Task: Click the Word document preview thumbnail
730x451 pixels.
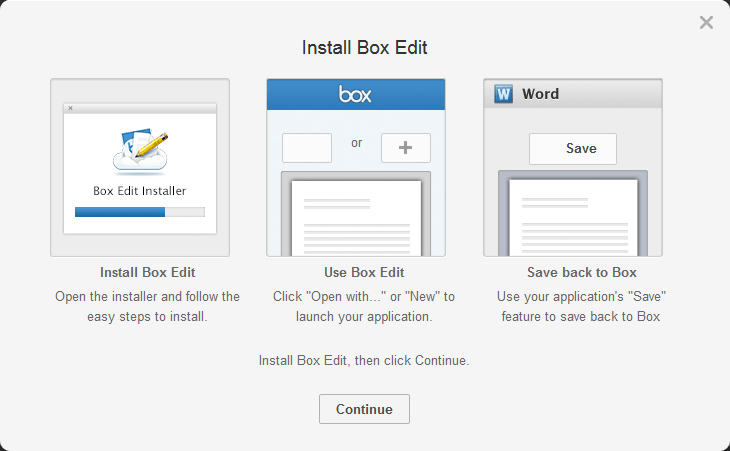Action: coord(573,213)
